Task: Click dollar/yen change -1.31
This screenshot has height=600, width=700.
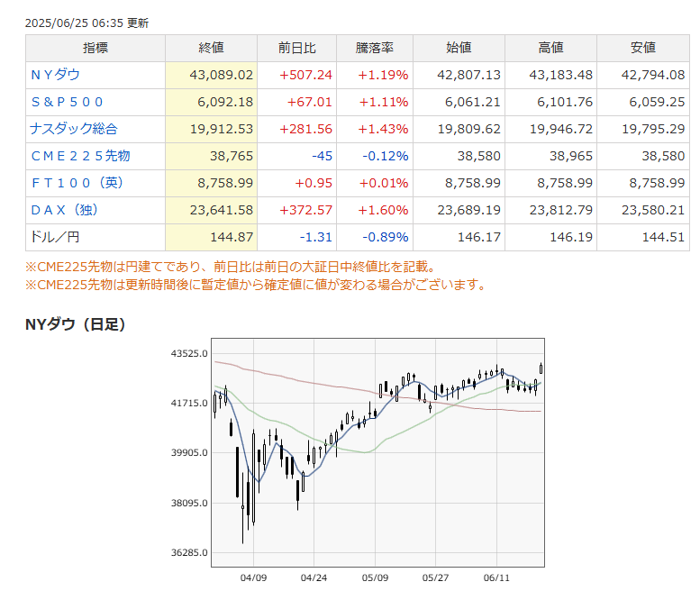Action: (x=315, y=237)
